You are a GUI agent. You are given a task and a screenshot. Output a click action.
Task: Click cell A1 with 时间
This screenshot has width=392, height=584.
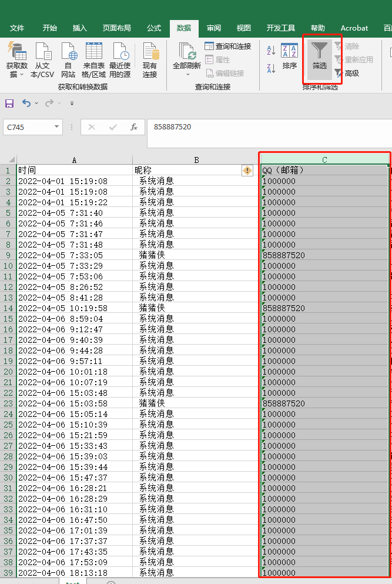75,170
